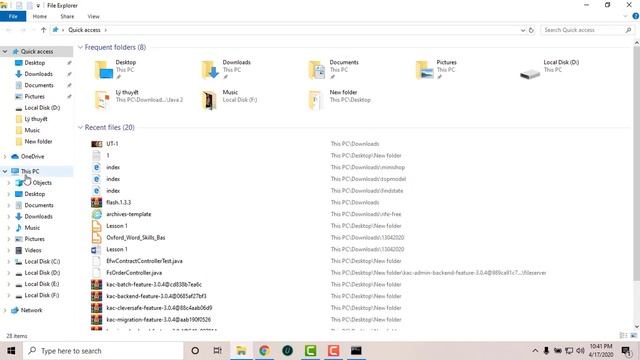Viewport: 640px width, 360px height.
Task: Click the Local Disk (D:) drive icon in Frequent folders
Action: [530, 74]
